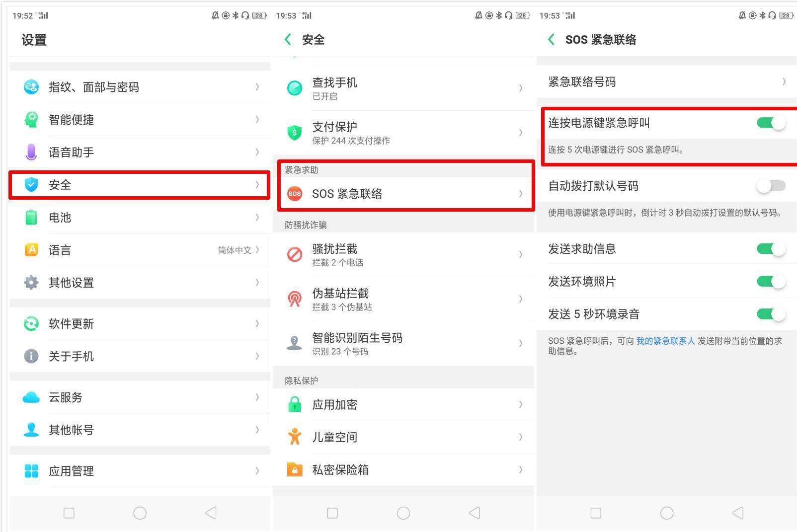This screenshot has width=797, height=532.
Task: Open the 我的紧急联系人 link
Action: coord(666,341)
